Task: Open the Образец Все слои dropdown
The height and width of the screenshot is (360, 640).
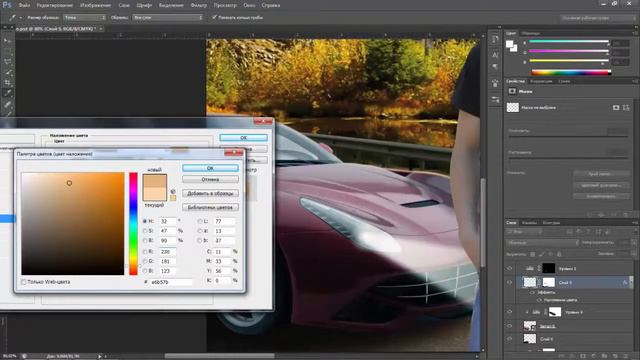Action: [x=168, y=18]
